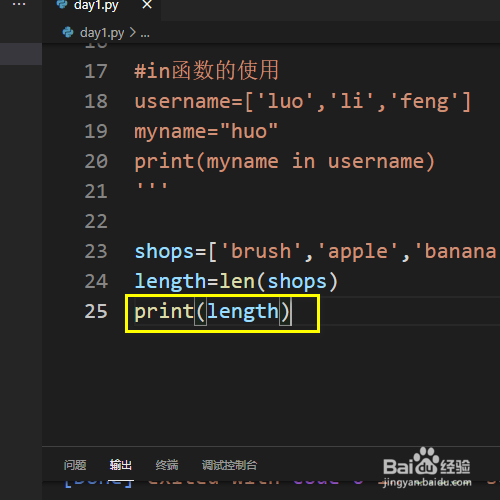500x500 pixels.
Task: Click the triple-quote closing on line 21
Action: point(152,187)
